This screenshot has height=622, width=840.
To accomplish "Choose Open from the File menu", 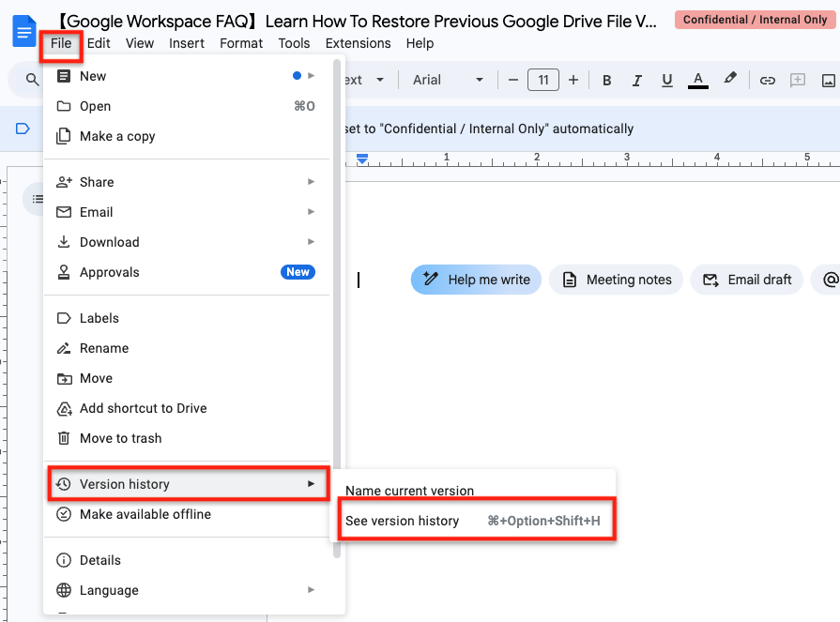I will 187,106.
